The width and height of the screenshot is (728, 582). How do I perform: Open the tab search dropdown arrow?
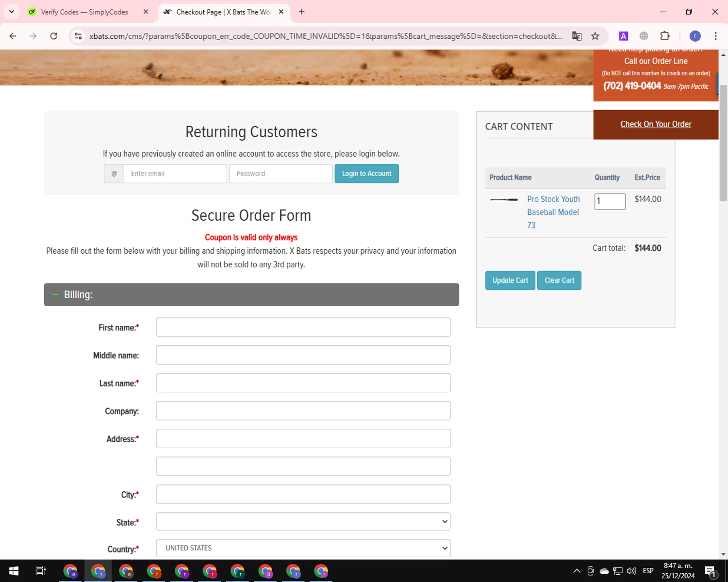(x=12, y=12)
